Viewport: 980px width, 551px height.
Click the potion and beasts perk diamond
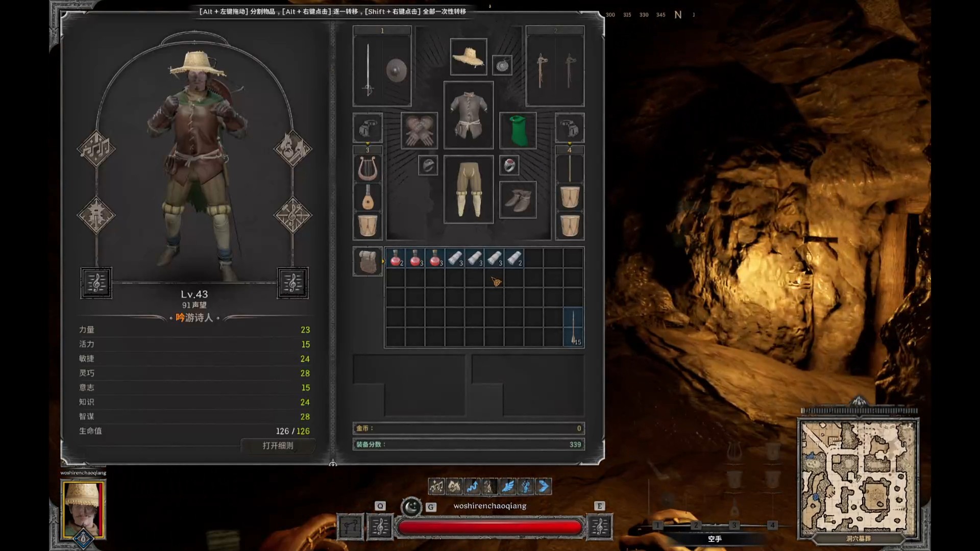point(292,149)
